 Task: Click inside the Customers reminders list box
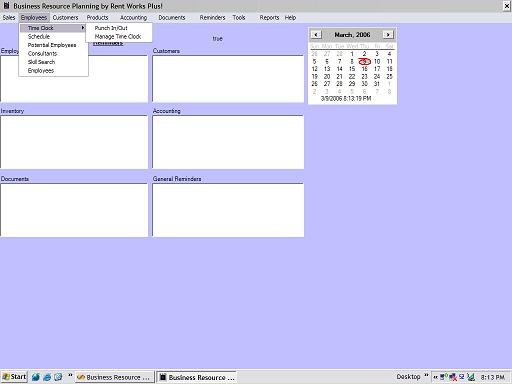[228, 79]
